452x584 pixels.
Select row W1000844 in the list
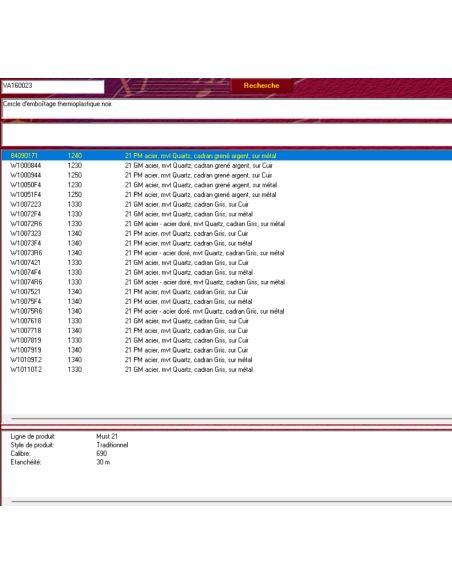tap(227, 165)
